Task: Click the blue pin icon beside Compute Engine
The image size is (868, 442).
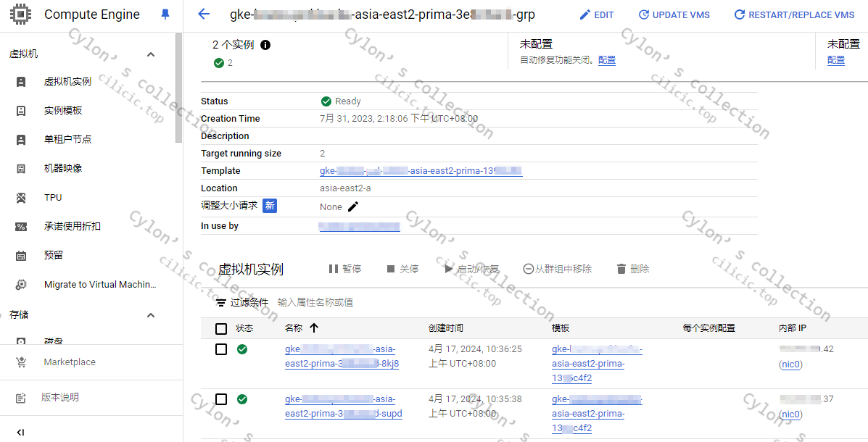Action: coord(165,15)
